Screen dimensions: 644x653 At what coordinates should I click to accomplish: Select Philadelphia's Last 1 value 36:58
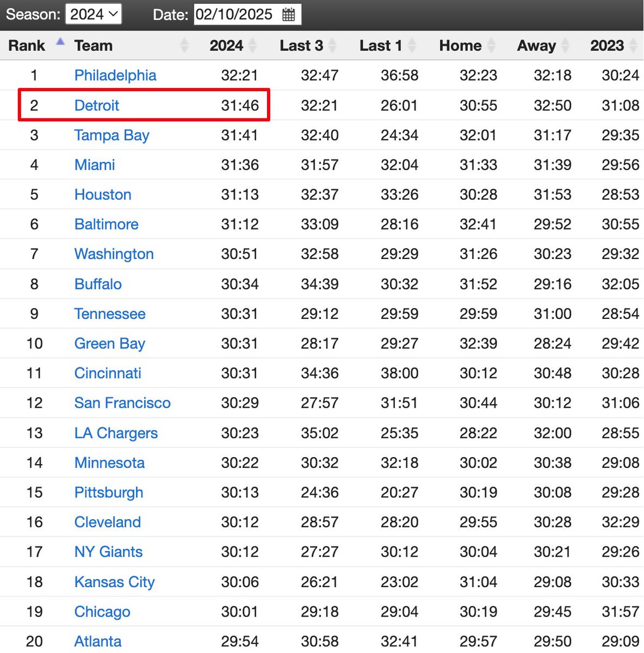click(399, 75)
